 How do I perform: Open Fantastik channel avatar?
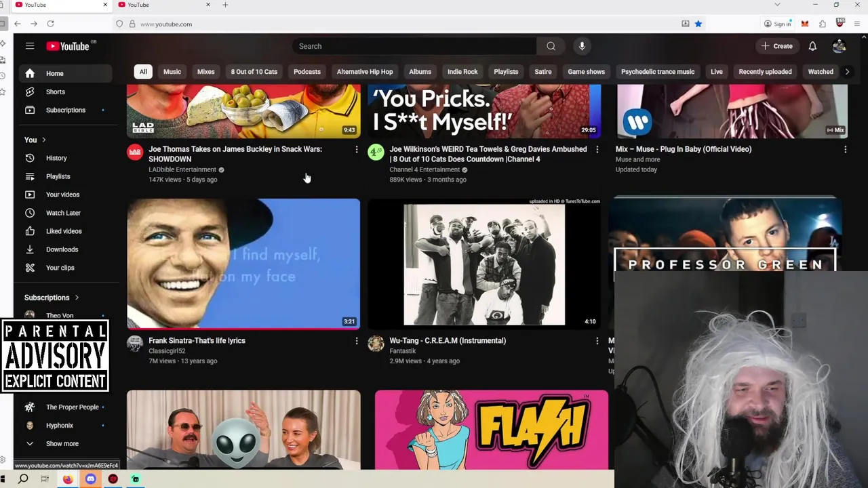point(376,344)
